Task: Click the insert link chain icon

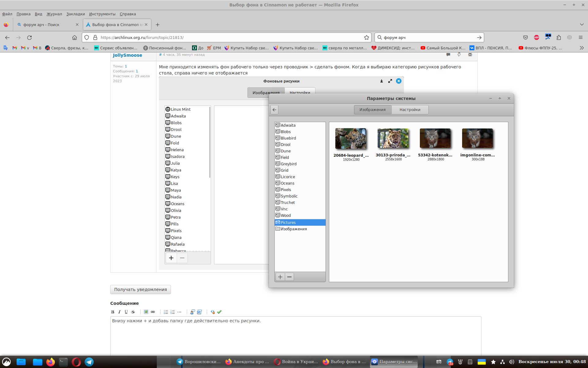Action: 153,312
